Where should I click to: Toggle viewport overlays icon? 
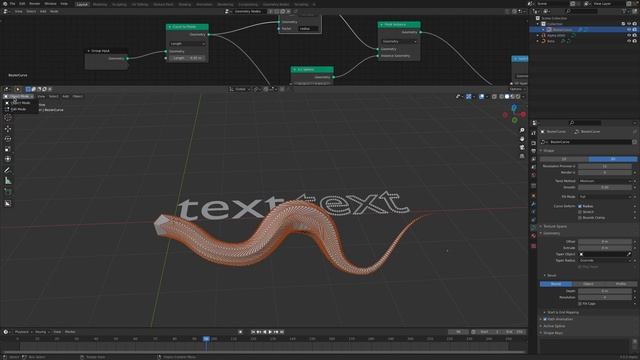(x=482, y=97)
